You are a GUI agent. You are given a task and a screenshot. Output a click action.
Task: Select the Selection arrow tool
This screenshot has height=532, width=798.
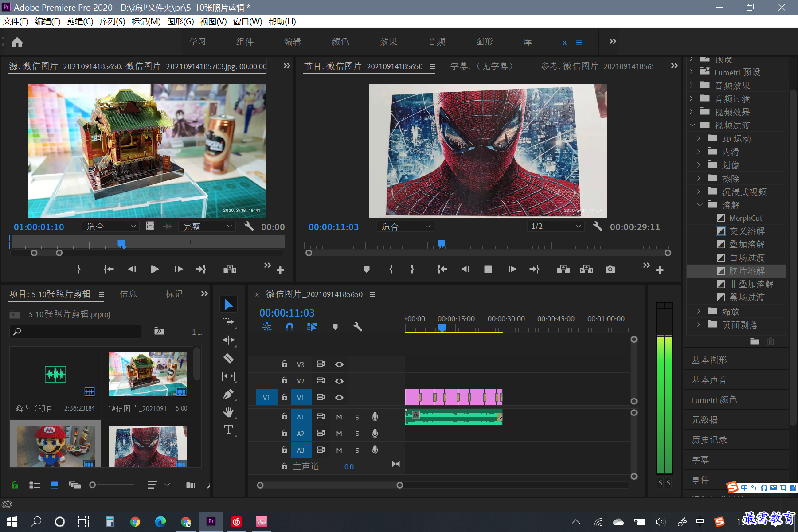[229, 305]
